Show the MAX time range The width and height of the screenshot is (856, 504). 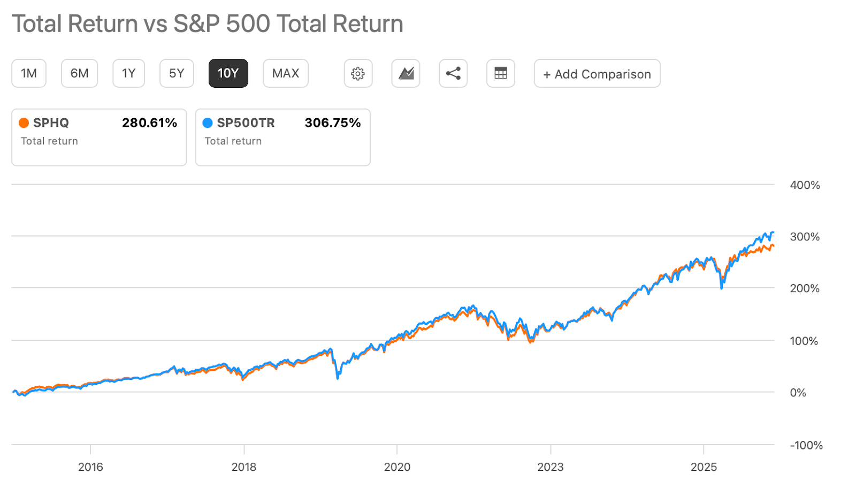pyautogui.click(x=286, y=73)
